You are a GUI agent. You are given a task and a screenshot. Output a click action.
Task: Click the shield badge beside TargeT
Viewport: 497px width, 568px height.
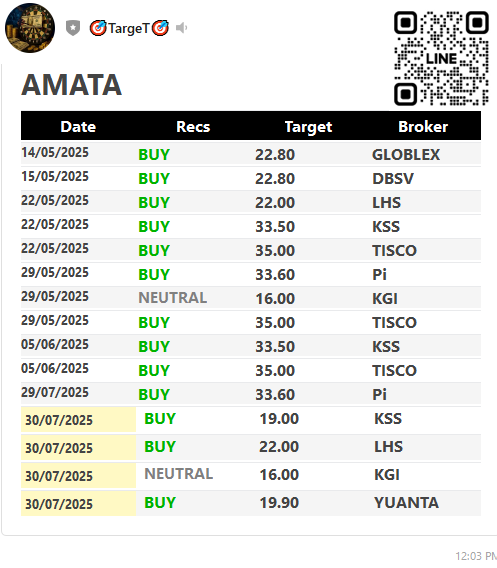point(73,28)
